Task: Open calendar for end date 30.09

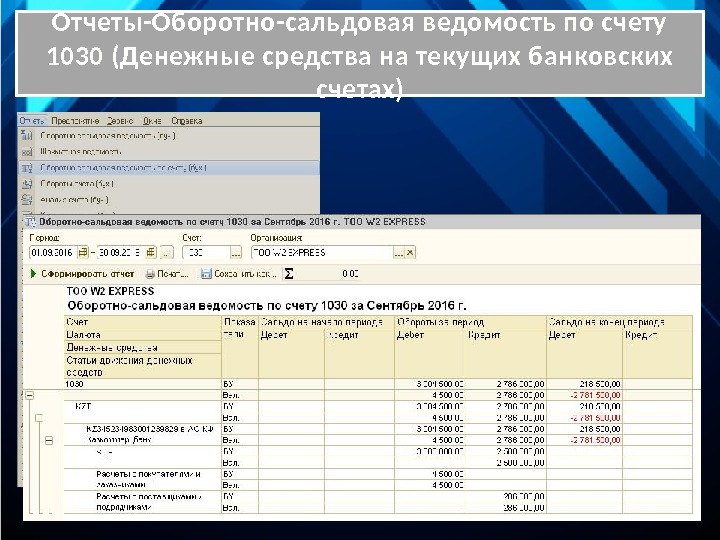Action: tap(151, 252)
